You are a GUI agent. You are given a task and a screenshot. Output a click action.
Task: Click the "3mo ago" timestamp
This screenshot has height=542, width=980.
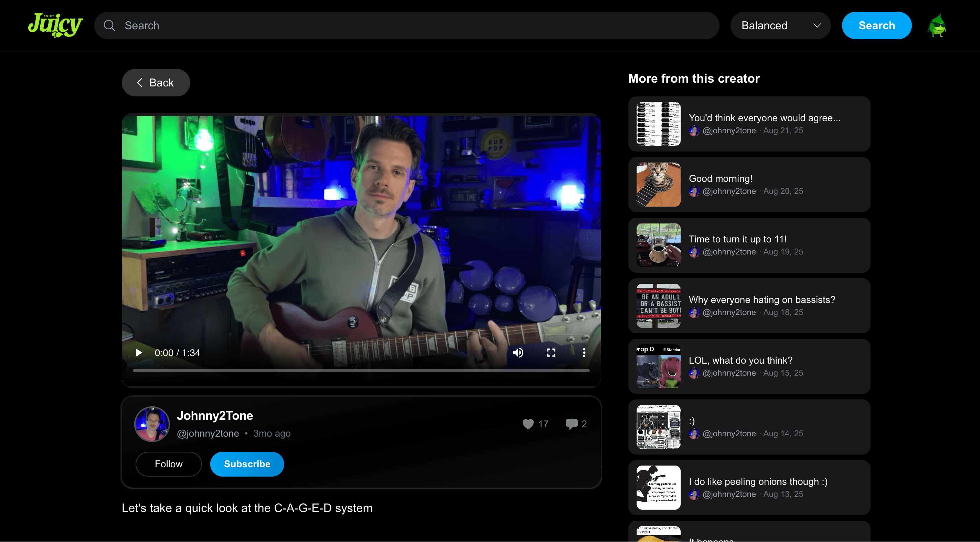click(x=271, y=433)
